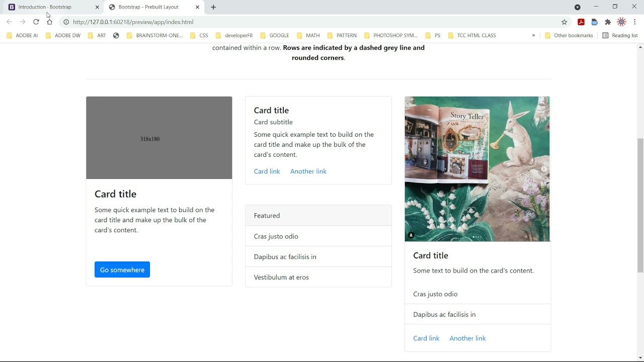
Task: Close the Introduction - Bootstrap tab
Action: [97, 7]
